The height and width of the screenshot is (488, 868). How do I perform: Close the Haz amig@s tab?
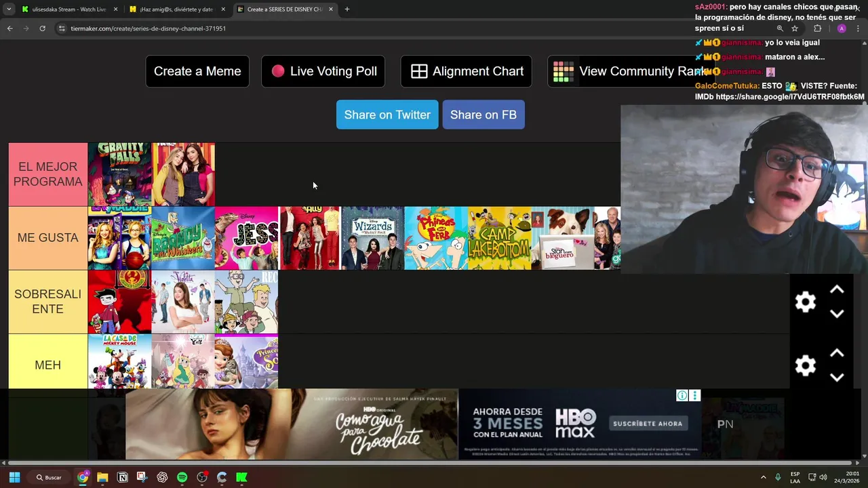tap(223, 9)
